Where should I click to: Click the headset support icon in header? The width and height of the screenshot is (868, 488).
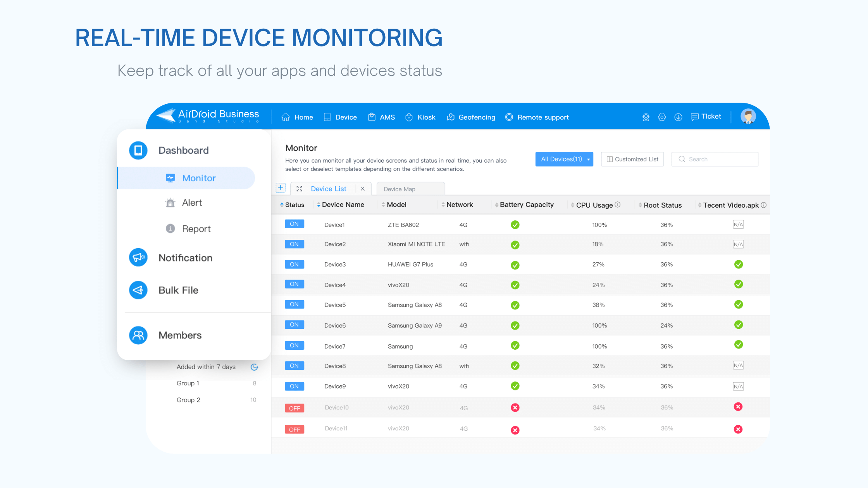646,117
